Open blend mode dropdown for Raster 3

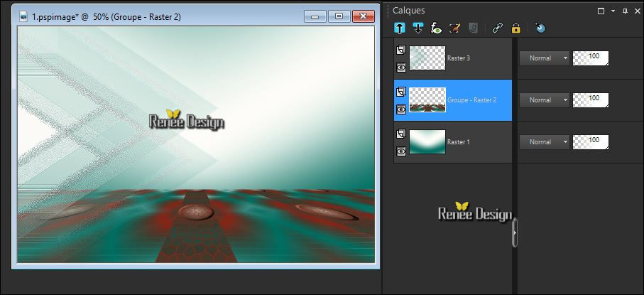coord(545,58)
